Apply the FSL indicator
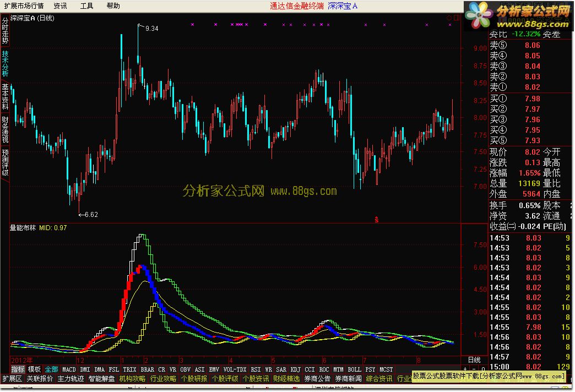 tap(114, 369)
